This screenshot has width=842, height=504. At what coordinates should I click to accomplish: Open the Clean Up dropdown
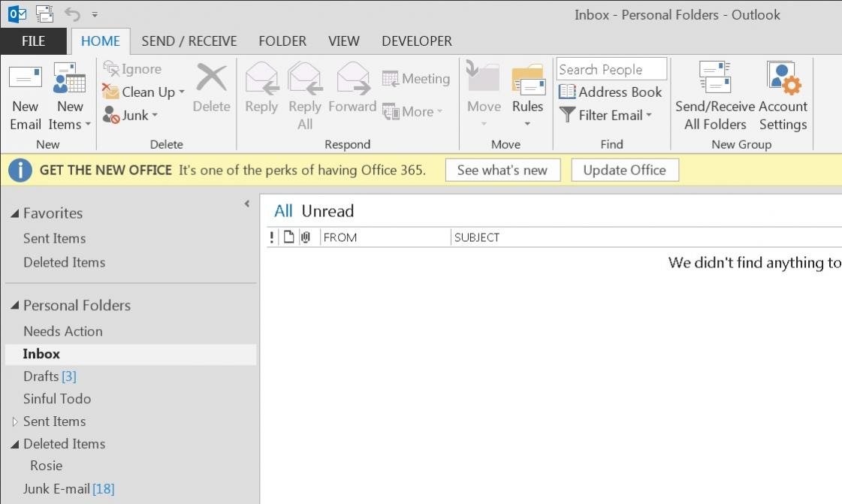pos(143,92)
